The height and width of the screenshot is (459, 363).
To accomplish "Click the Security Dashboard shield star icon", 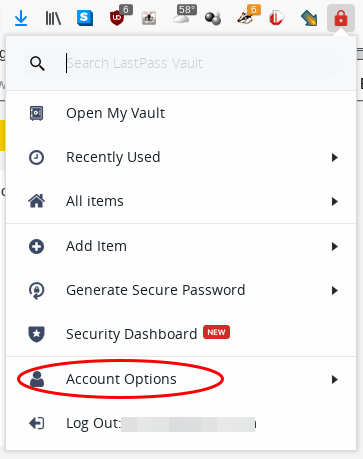I will click(x=36, y=334).
